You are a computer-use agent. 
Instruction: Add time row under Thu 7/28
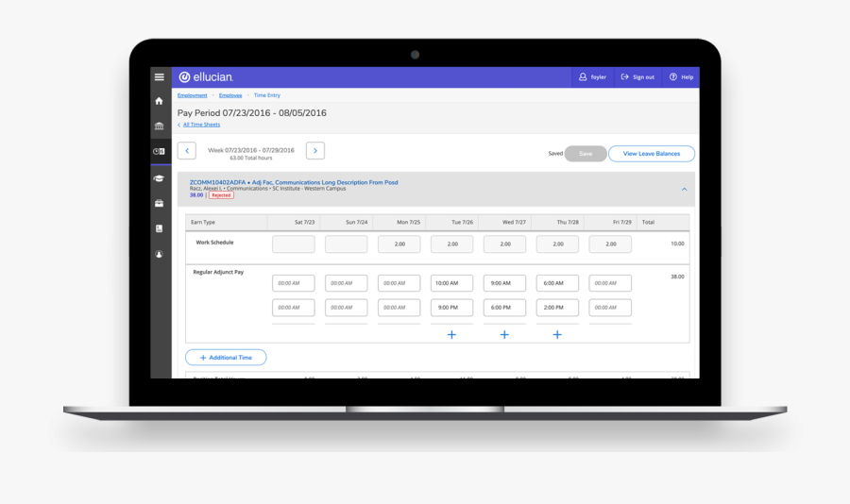[557, 334]
